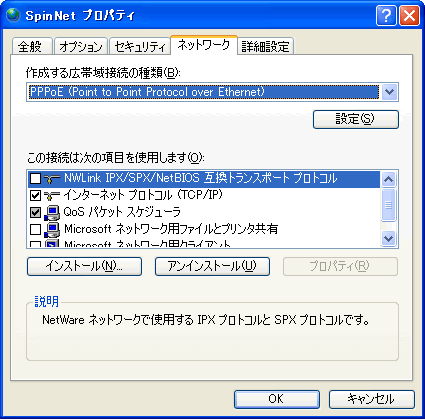Switch to the オプション tab
The width and height of the screenshot is (425, 419).
coord(81,46)
